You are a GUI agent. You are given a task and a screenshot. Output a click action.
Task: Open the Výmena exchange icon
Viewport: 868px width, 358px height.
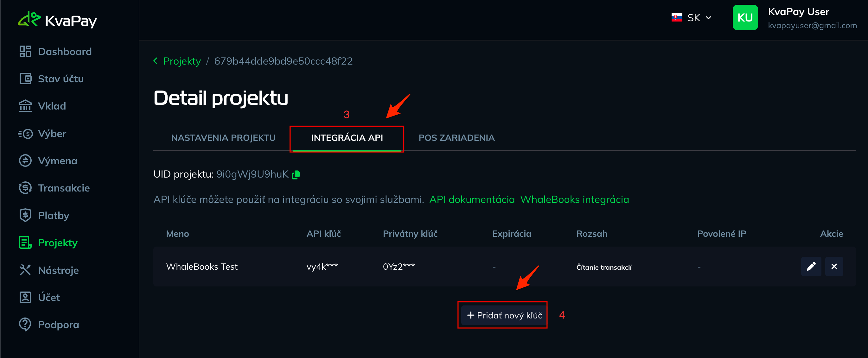25,161
